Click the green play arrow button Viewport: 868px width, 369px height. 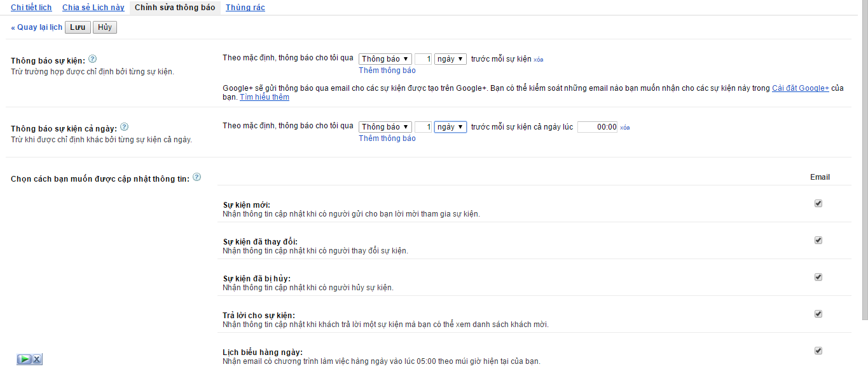click(24, 359)
